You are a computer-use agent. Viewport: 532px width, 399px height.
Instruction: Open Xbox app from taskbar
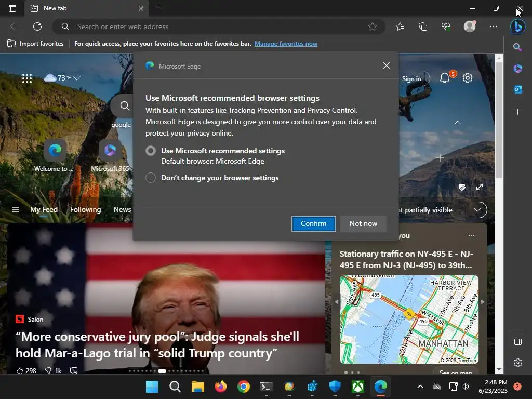click(357, 387)
